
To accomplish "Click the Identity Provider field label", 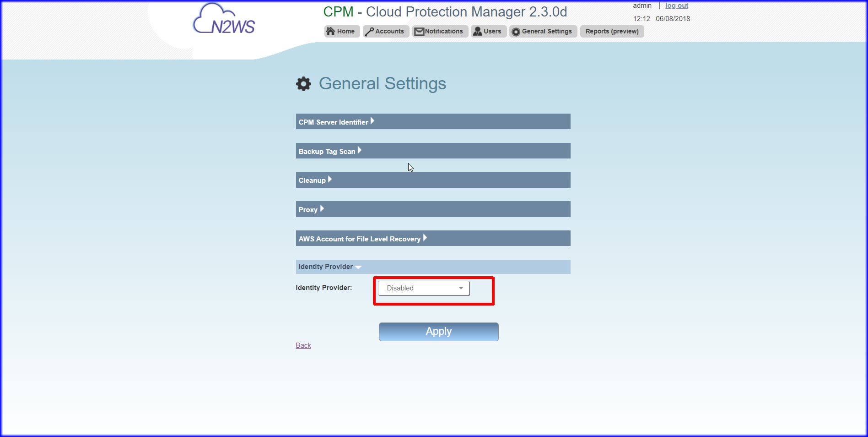I will pyautogui.click(x=324, y=288).
